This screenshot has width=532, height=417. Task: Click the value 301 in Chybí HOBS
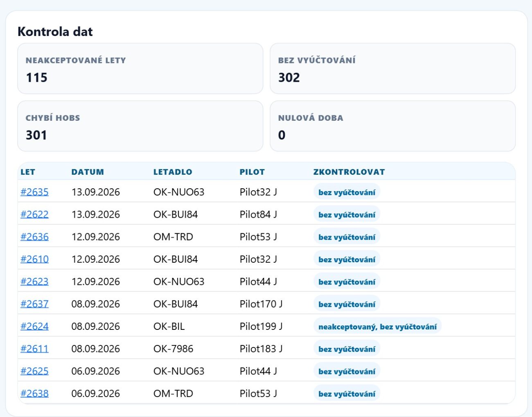pyautogui.click(x=36, y=135)
